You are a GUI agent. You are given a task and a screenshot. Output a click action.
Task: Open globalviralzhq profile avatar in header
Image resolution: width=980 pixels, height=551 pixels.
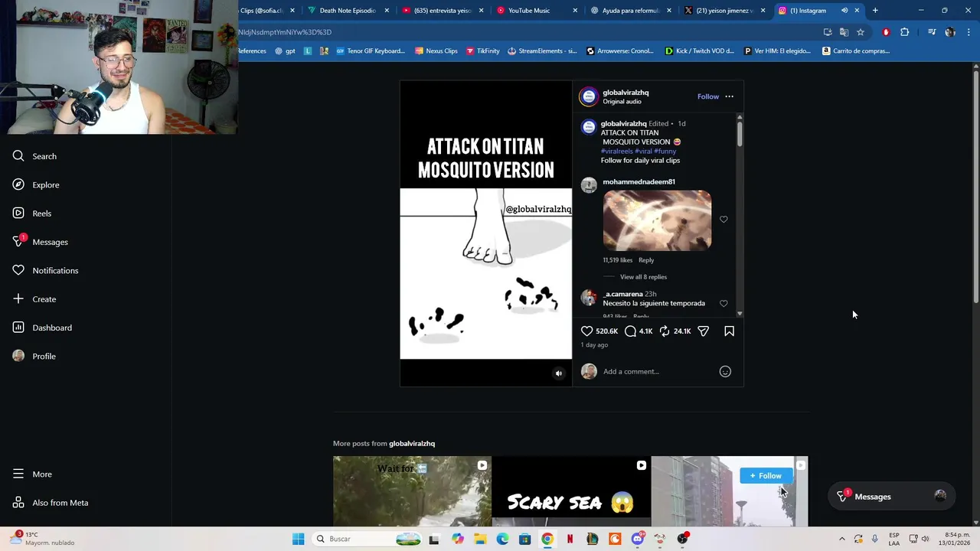(x=589, y=96)
